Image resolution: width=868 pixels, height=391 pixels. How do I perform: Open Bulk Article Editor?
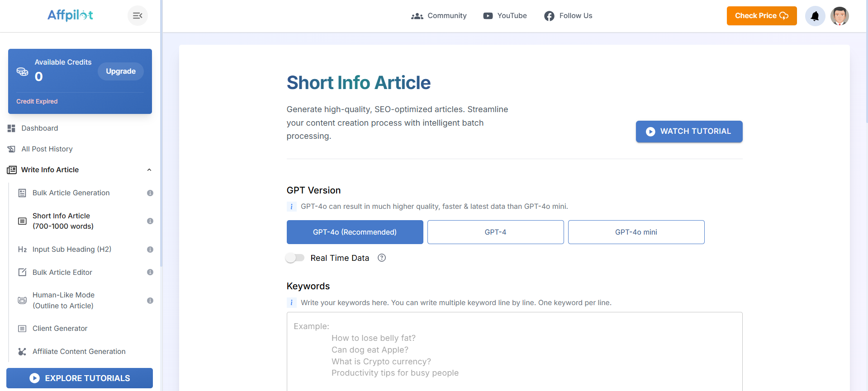62,273
